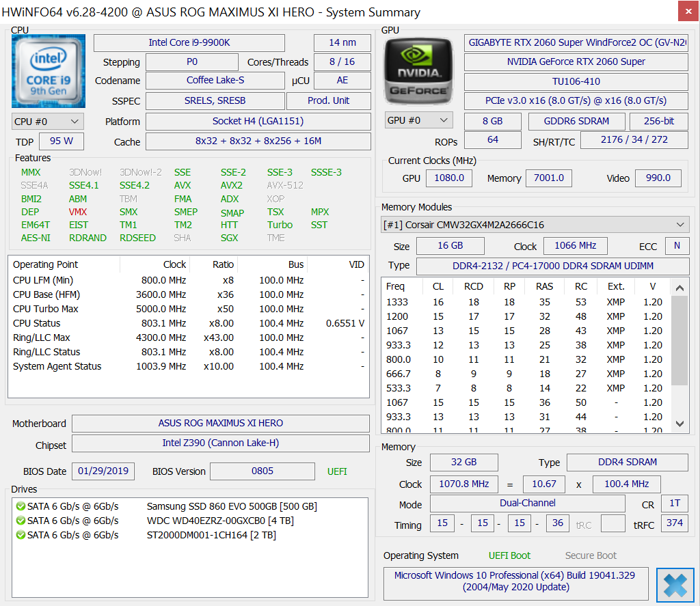Click the module clock 1066 MHz field

pyautogui.click(x=576, y=246)
